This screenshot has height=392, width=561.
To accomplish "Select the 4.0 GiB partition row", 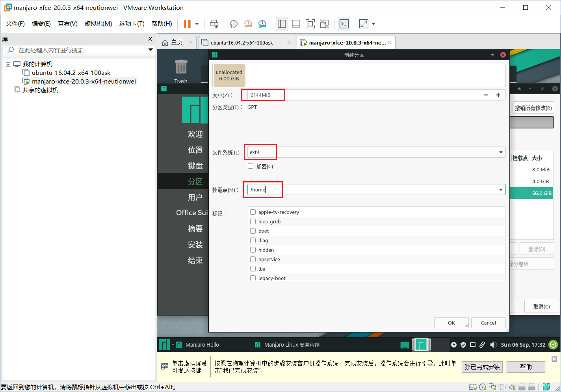I will (531, 181).
